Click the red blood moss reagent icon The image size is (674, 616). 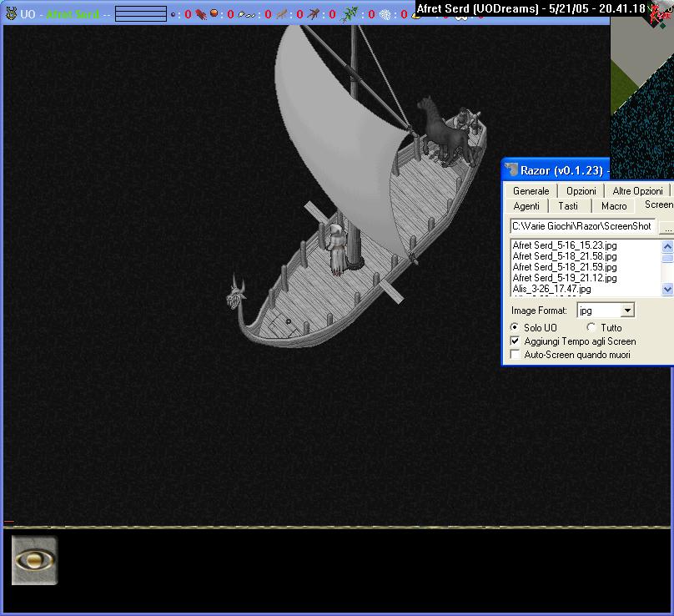point(201,14)
